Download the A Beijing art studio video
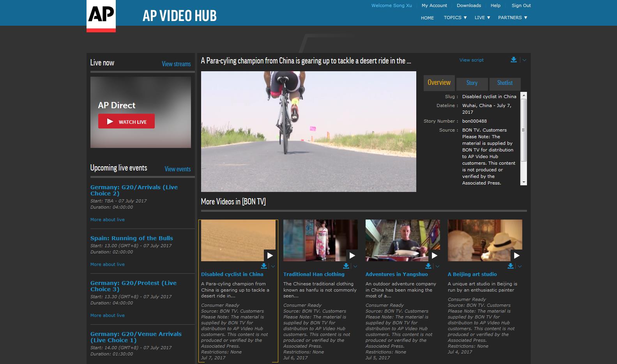 511,266
